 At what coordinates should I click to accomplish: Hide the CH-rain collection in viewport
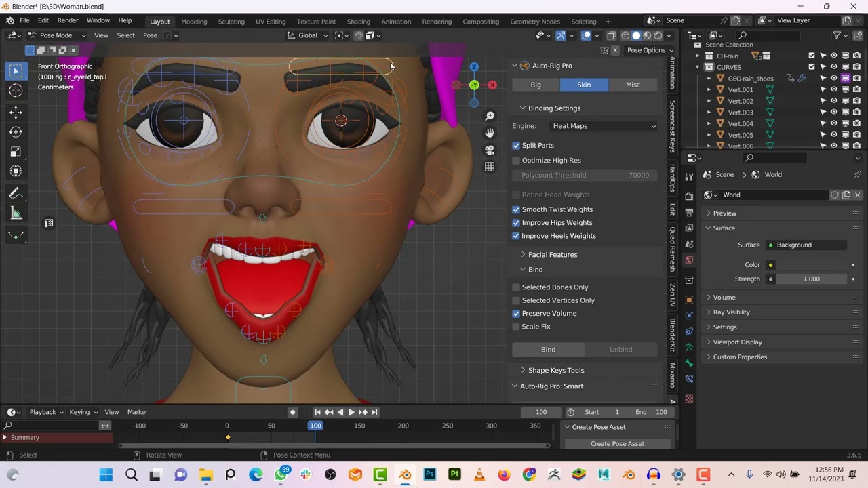point(834,56)
